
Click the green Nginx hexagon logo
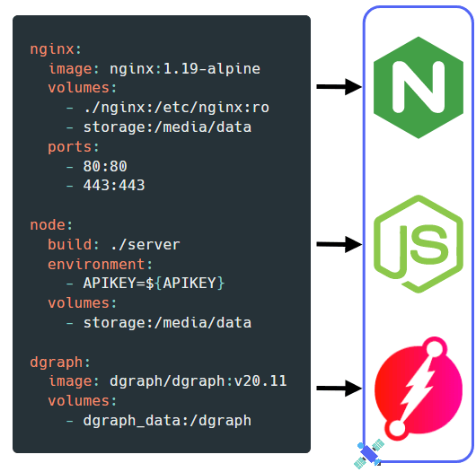click(x=419, y=88)
